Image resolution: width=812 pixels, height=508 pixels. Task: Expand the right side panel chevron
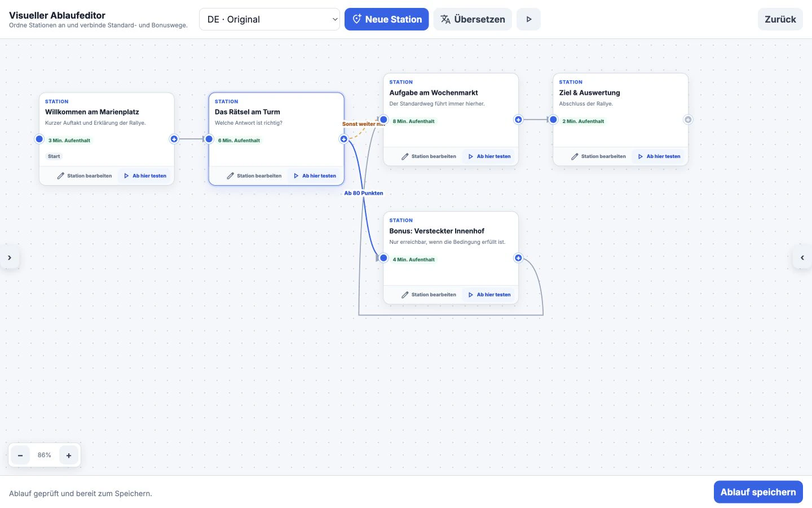pyautogui.click(x=802, y=257)
